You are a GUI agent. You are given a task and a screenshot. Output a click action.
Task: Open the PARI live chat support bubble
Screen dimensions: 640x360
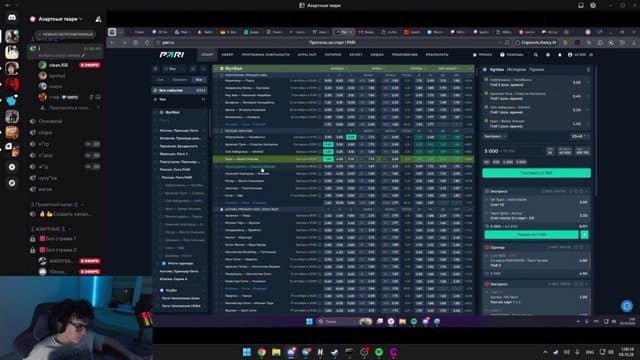(627, 305)
